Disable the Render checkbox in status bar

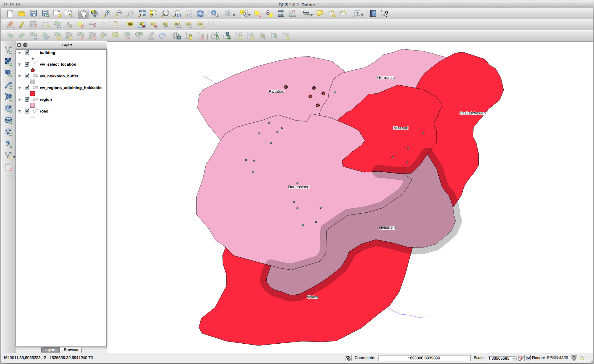[x=529, y=358]
